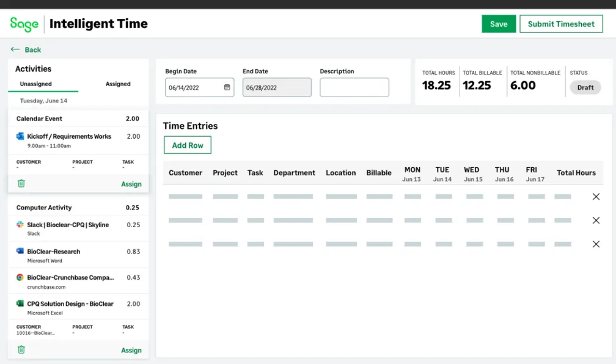Screen dimensions: 616x364
Task: Click the 9.00am - 11:00am time text
Action: (x=49, y=146)
